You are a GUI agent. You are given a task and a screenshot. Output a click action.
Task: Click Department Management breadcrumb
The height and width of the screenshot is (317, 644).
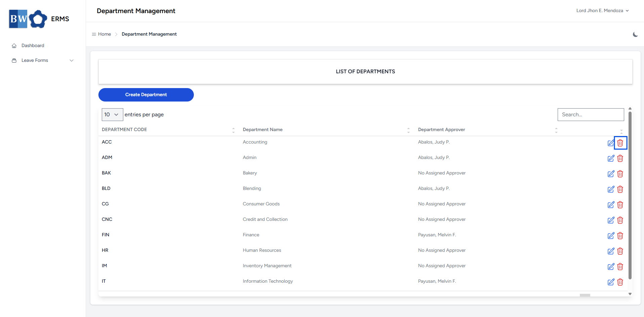point(149,34)
